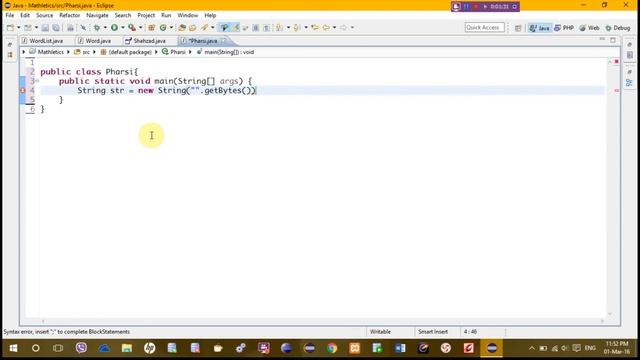Open the Windows Start menu

(13, 348)
